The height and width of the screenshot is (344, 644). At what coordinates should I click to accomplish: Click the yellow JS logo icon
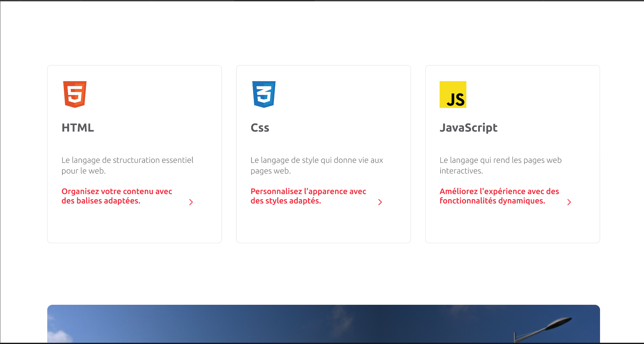pos(453,95)
